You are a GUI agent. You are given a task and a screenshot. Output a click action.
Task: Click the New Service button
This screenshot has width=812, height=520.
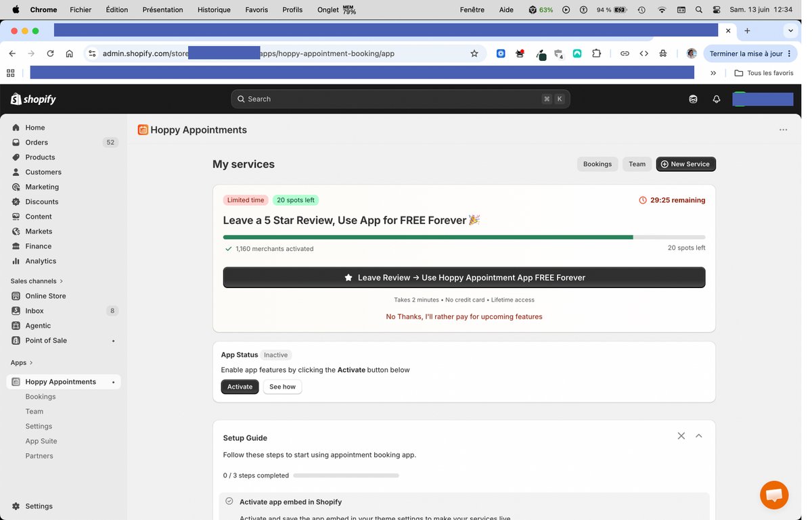[685, 164]
